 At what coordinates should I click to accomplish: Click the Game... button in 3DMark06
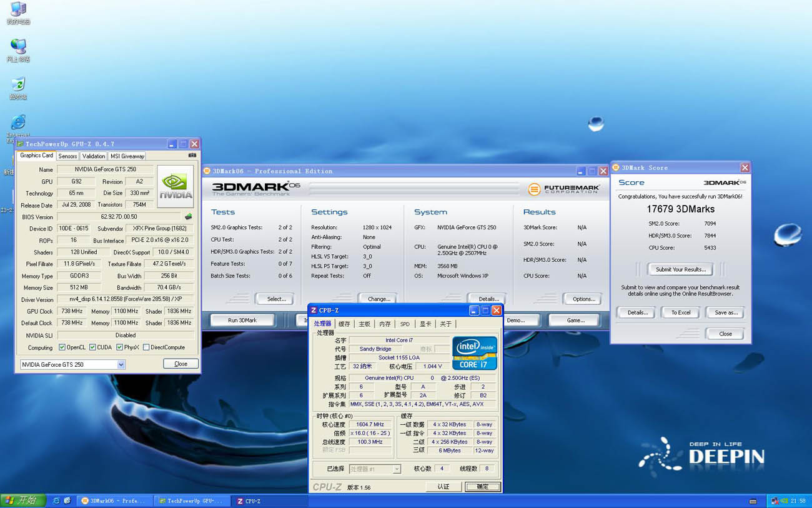click(x=575, y=321)
